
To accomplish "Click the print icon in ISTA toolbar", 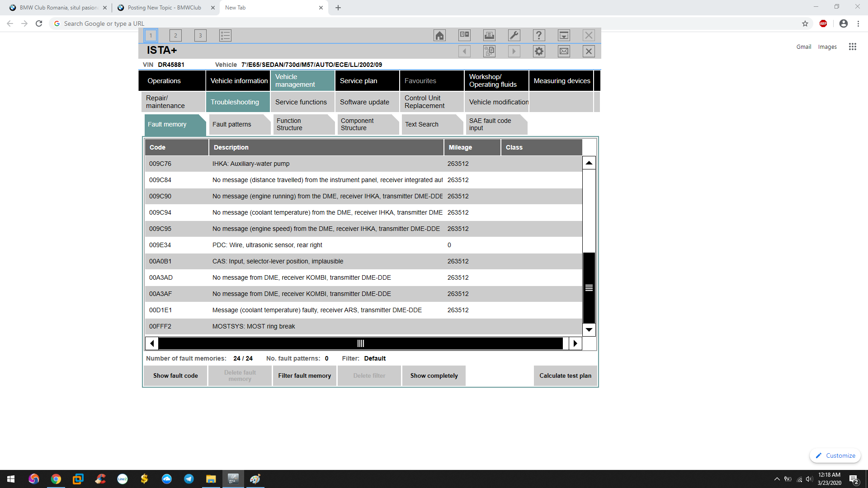I will (x=489, y=35).
